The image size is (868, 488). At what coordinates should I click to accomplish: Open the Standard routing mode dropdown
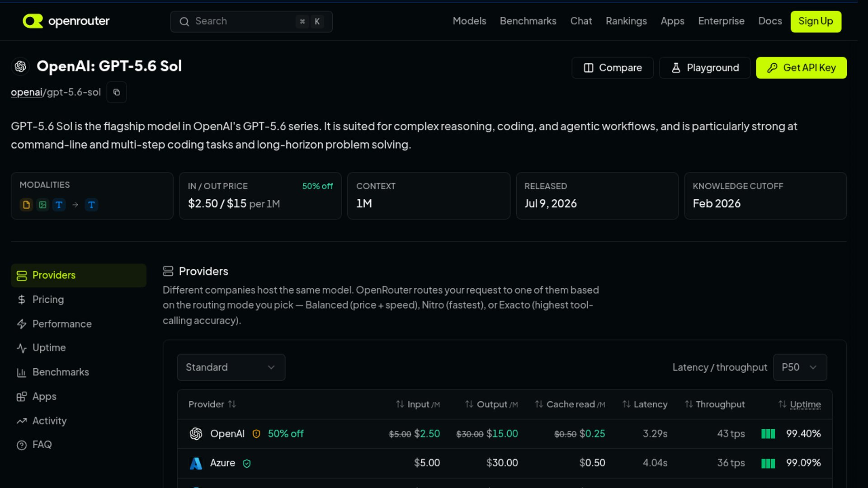[x=231, y=367]
